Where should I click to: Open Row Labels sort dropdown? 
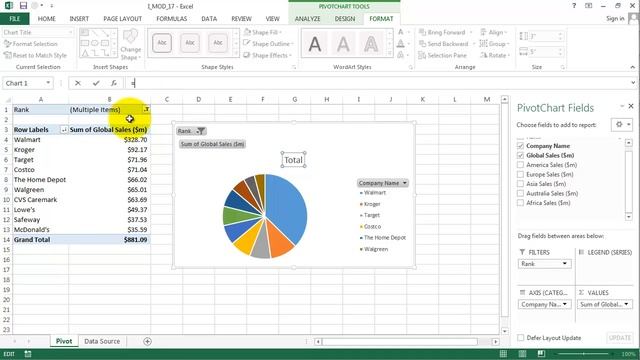tap(64, 129)
